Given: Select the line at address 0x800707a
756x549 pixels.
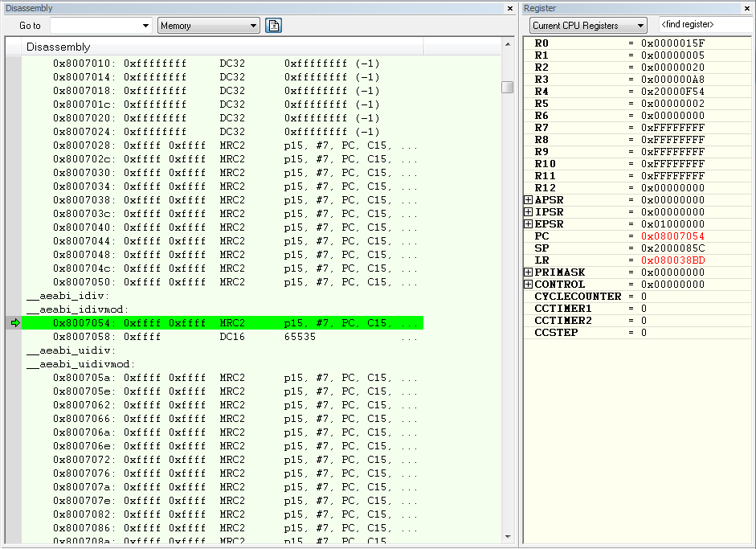Looking at the screenshot, I should coord(223,487).
